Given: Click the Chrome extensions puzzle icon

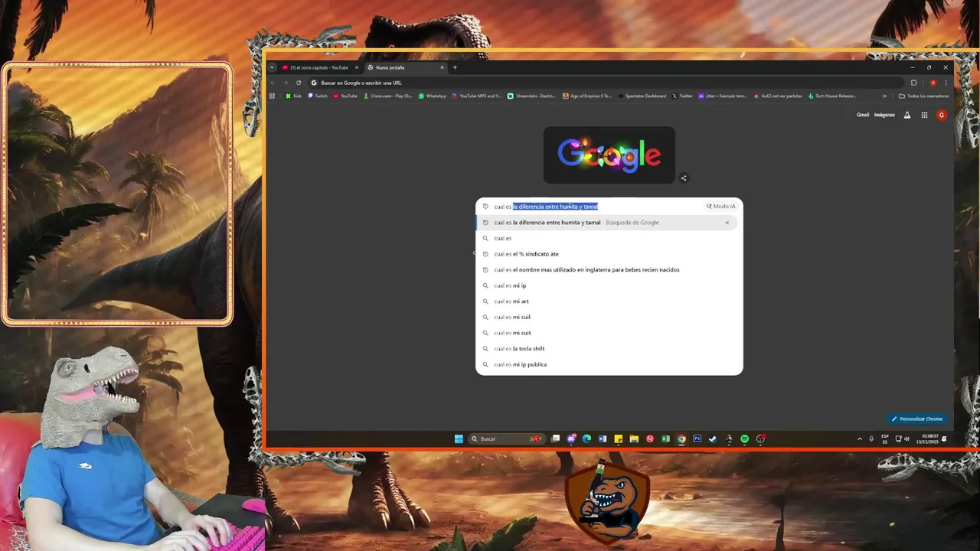Looking at the screenshot, I should click(x=913, y=83).
